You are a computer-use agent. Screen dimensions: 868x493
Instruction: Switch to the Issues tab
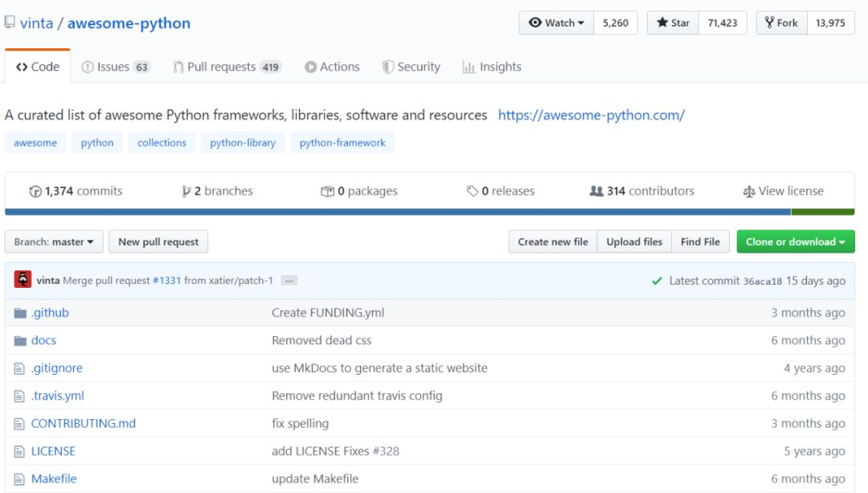116,67
